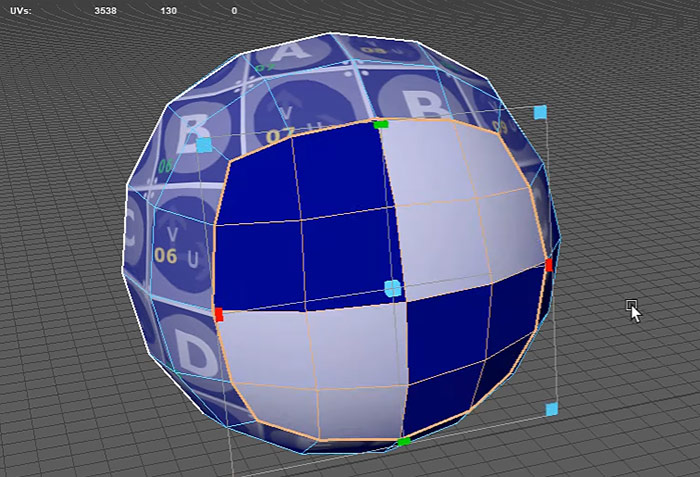Click the center light-blue manipulator handle
Screen dimensions: 700x477
point(392,289)
